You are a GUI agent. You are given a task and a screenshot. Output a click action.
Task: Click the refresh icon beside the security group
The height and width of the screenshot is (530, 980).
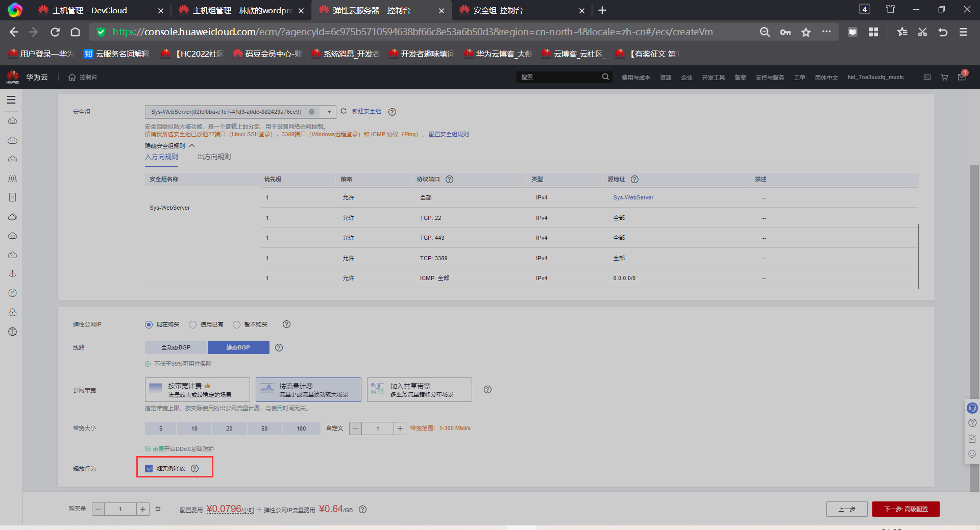344,111
